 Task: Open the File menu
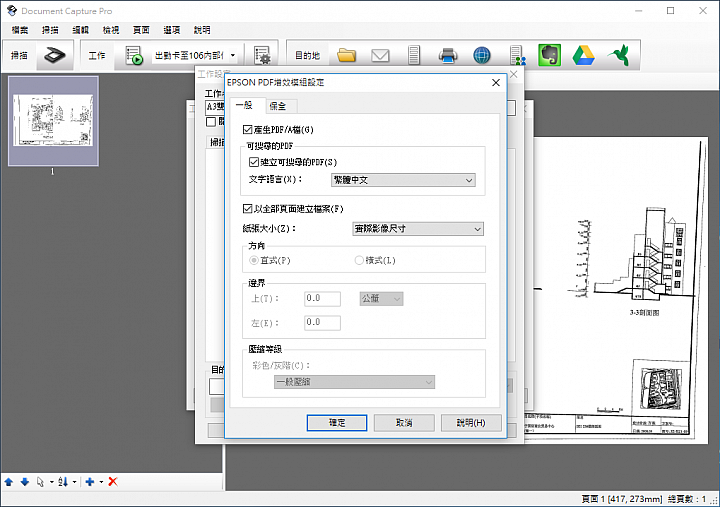point(20,30)
